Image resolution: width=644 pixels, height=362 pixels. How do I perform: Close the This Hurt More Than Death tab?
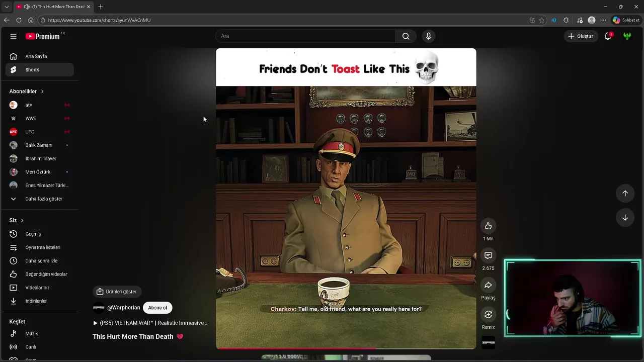tap(89, 7)
